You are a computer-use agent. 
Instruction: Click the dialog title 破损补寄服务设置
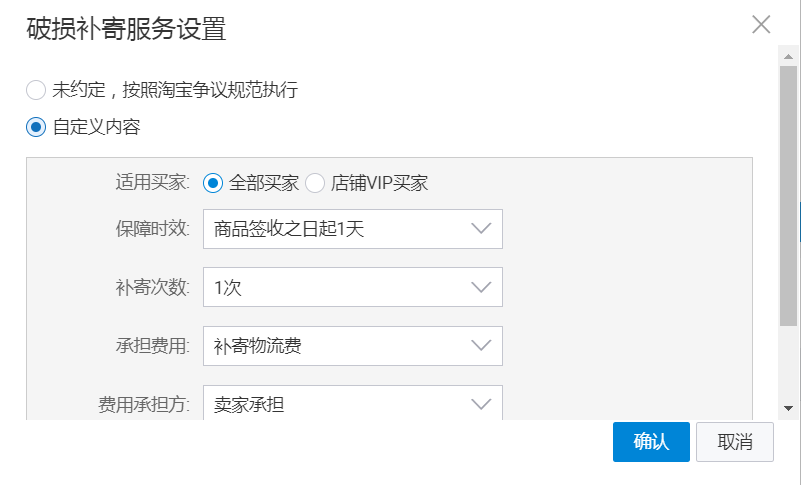(125, 29)
